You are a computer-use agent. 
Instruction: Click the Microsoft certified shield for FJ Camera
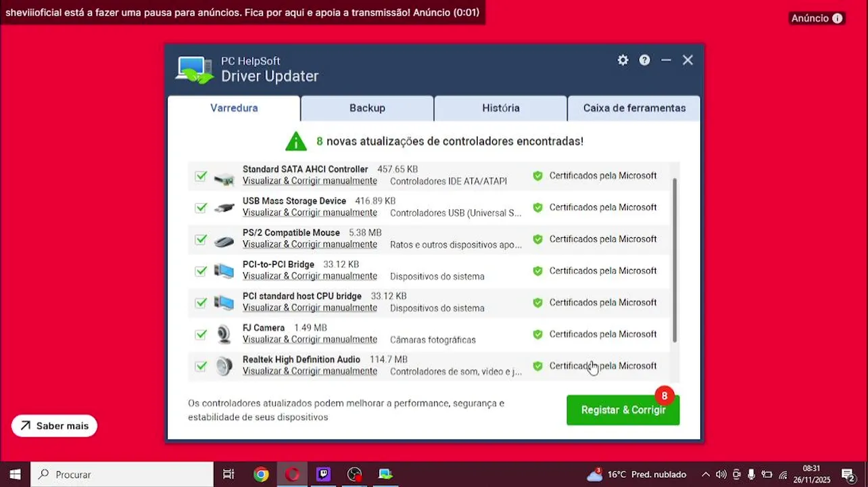click(537, 334)
